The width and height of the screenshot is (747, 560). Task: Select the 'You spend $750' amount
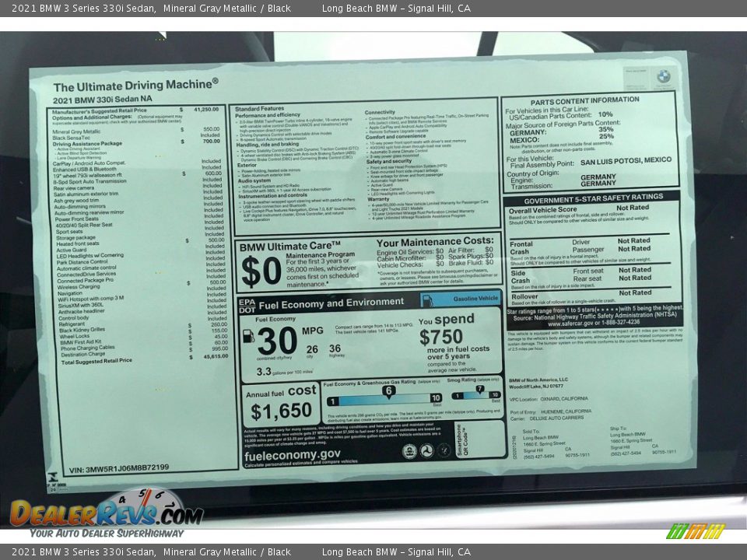pos(440,337)
